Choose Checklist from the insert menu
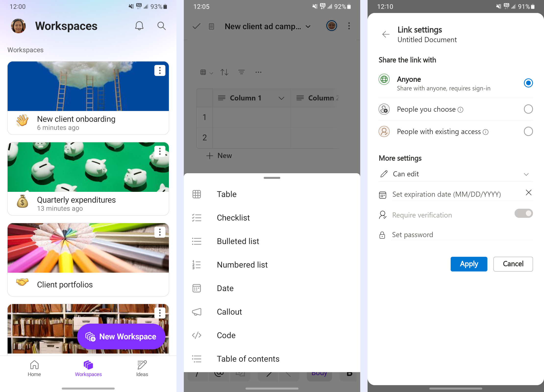The image size is (544, 392). tap(233, 218)
